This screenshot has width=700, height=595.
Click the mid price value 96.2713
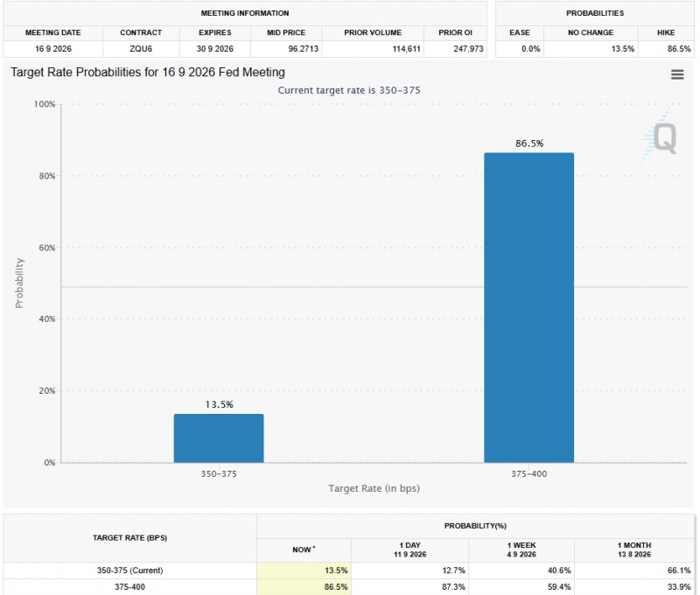[x=303, y=49]
